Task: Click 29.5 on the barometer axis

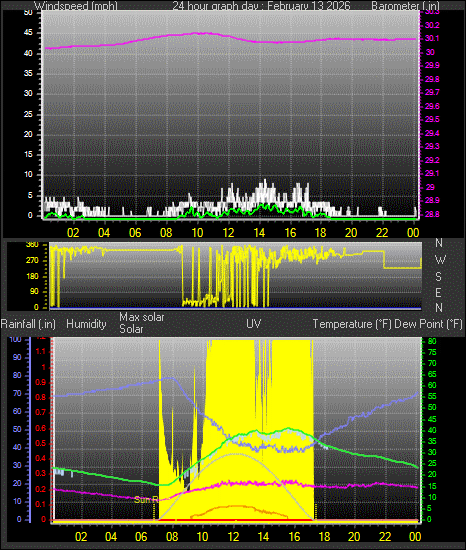Action: 432,120
